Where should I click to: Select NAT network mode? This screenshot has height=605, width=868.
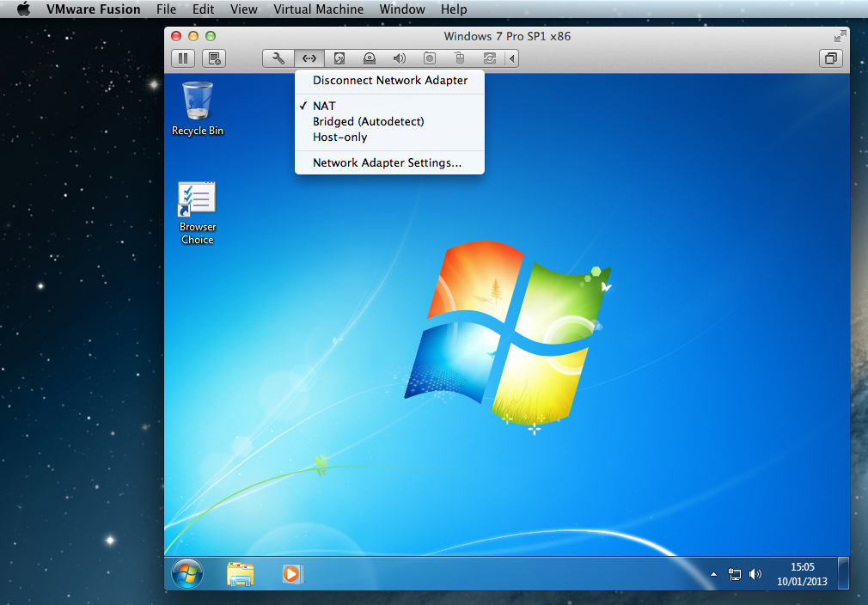[x=324, y=106]
